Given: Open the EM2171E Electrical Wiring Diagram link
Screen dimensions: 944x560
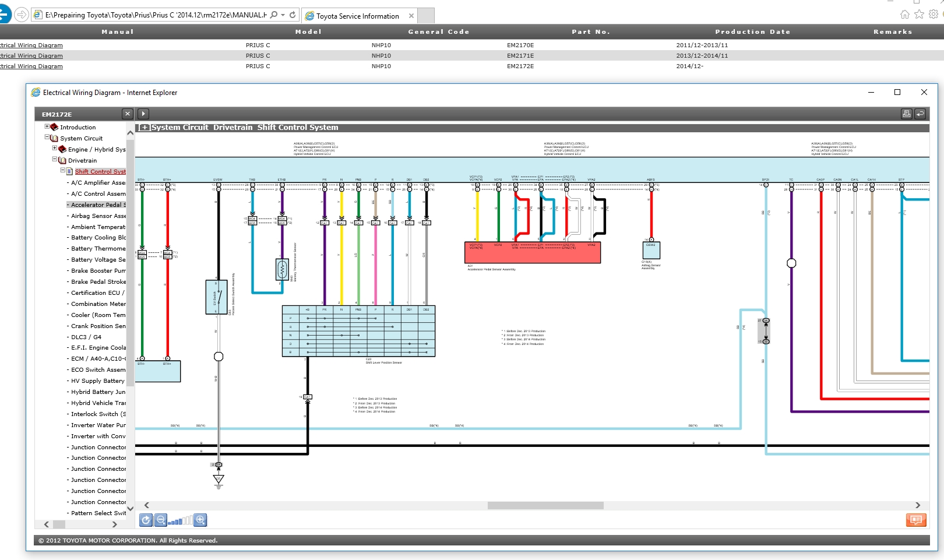Looking at the screenshot, I should tap(31, 56).
